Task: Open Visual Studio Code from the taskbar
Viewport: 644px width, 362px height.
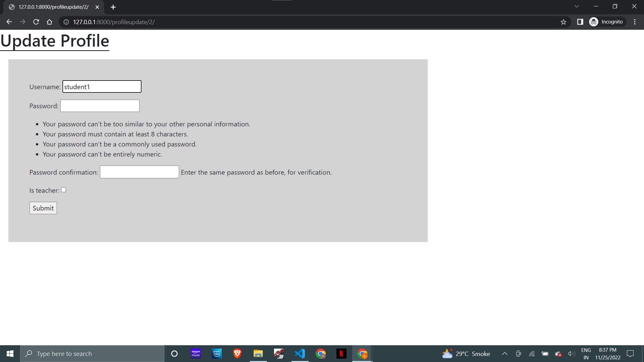Action: click(x=300, y=354)
